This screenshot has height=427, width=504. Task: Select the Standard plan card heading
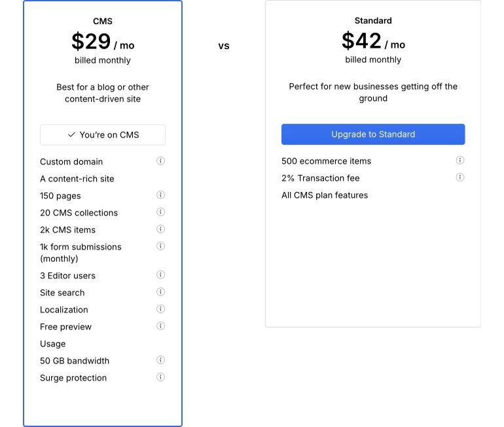click(373, 20)
